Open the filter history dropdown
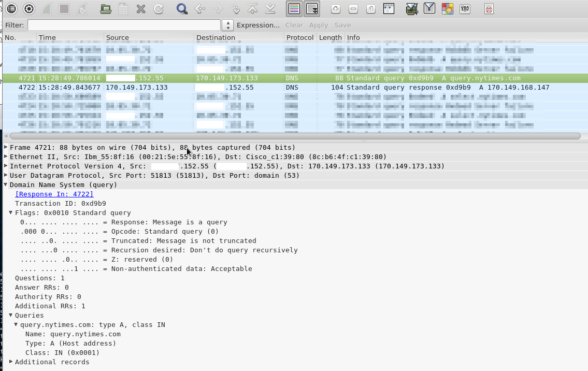 pyautogui.click(x=227, y=25)
